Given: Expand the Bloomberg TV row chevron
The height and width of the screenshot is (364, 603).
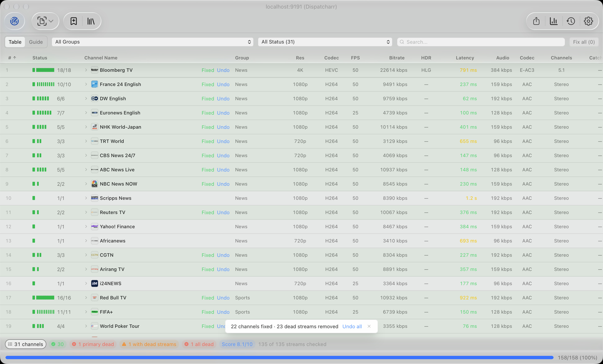Looking at the screenshot, I should 86,70.
